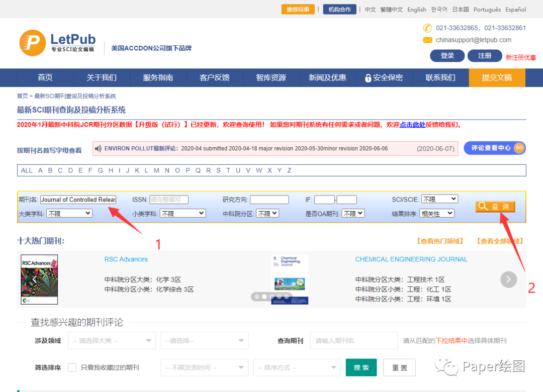Image resolution: width=543 pixels, height=392 pixels.
Task: Open the RSC Advances journal link
Action: 126,259
